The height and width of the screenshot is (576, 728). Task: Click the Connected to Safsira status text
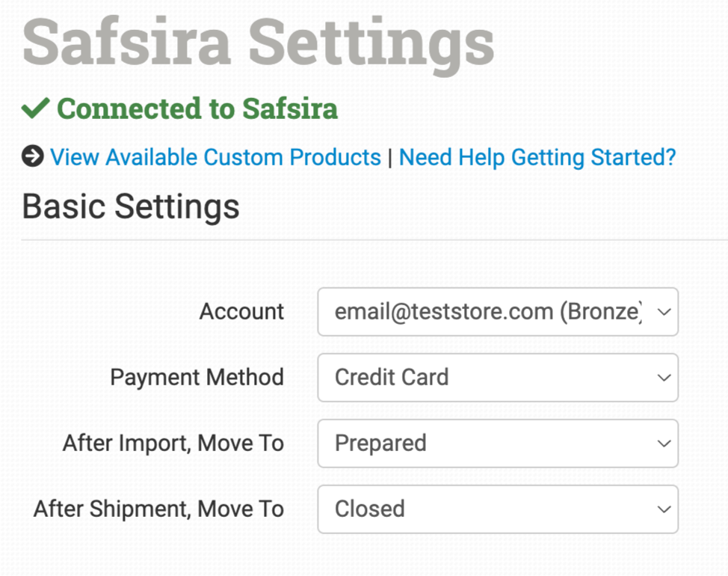pyautogui.click(x=197, y=109)
